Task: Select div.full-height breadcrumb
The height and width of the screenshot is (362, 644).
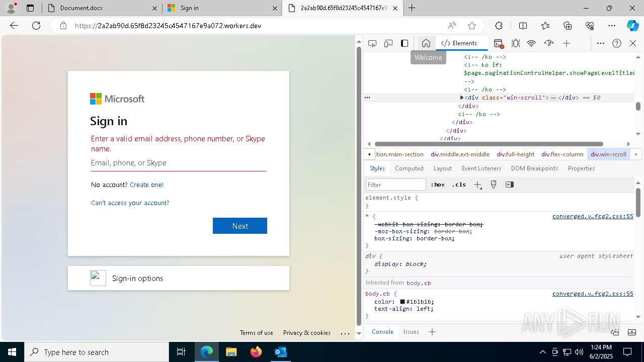Action: 516,154
